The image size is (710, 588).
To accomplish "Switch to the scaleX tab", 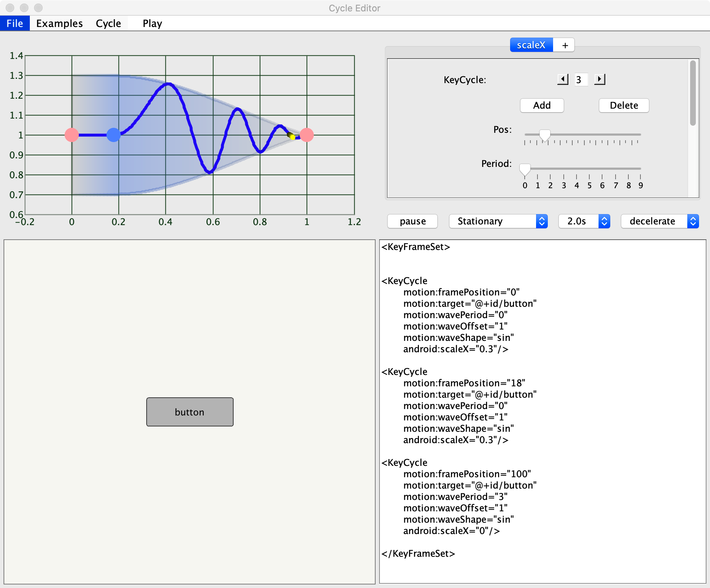I will click(531, 45).
